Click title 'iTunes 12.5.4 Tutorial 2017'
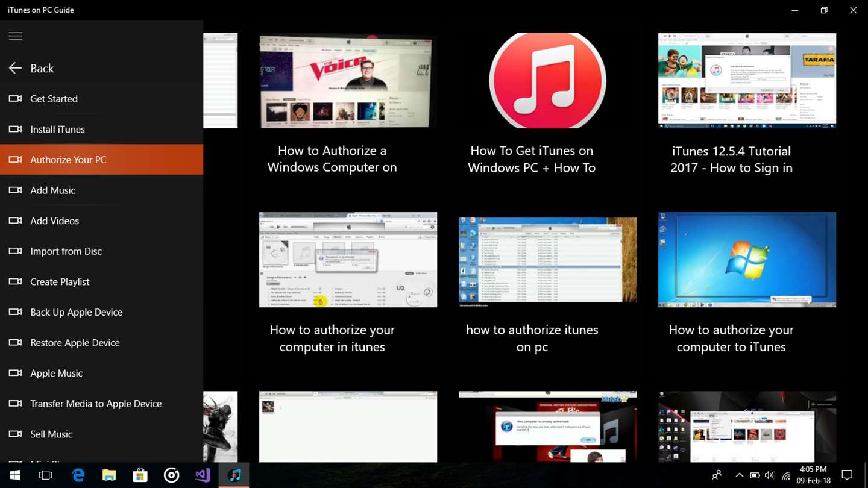Image resolution: width=868 pixels, height=488 pixels. point(731,160)
